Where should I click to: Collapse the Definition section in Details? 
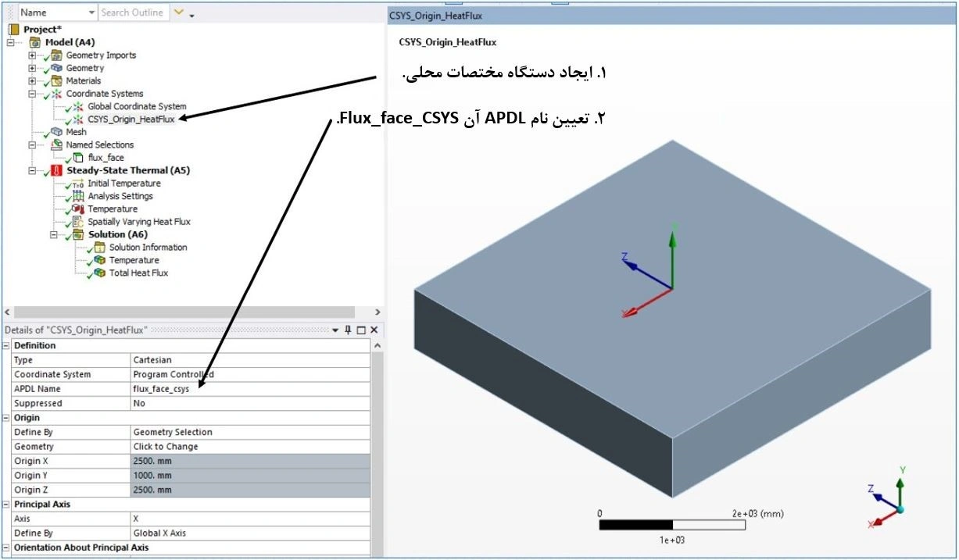(x=6, y=345)
